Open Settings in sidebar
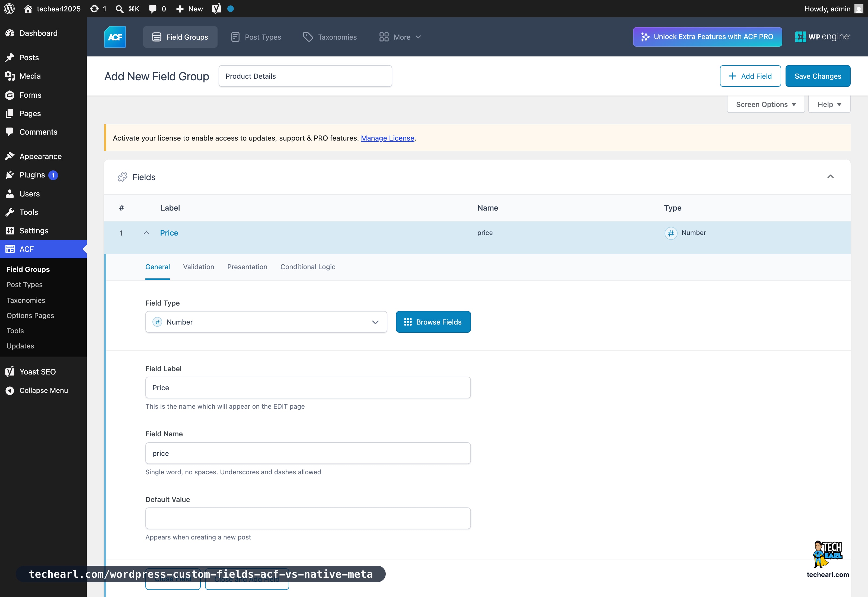868x597 pixels. tap(43, 230)
